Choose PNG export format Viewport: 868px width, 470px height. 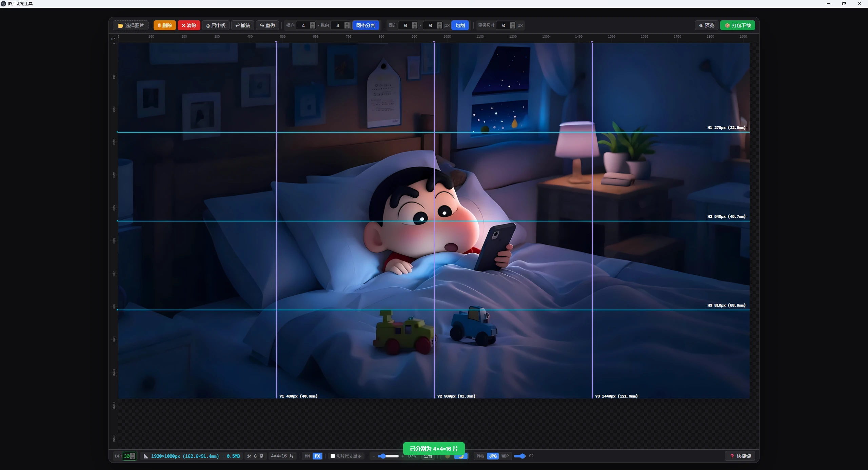click(480, 456)
